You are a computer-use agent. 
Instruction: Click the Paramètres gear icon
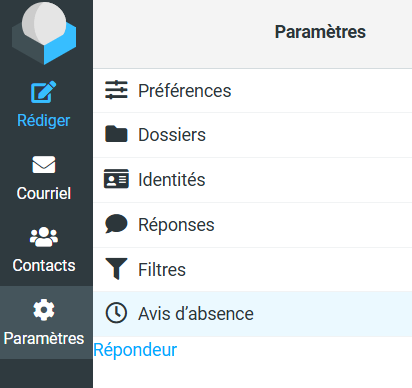tap(44, 310)
